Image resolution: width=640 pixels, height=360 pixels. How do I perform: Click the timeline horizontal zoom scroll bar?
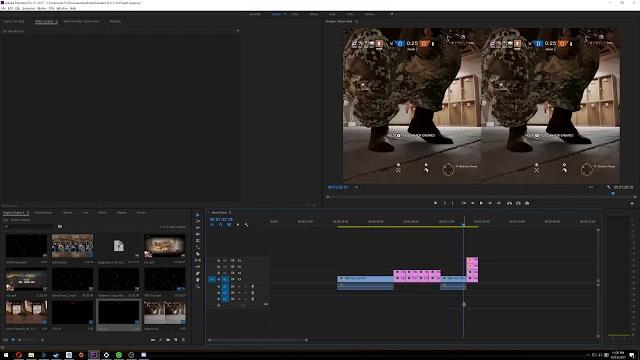258,340
